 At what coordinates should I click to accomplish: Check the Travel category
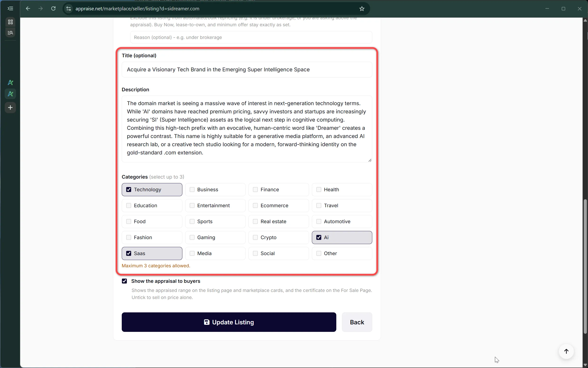pyautogui.click(x=318, y=206)
